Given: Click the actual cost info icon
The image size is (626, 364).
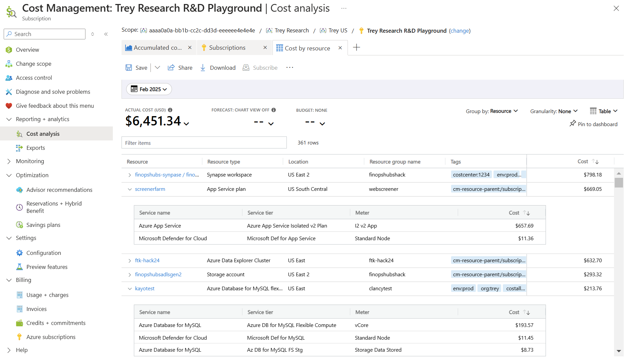Looking at the screenshot, I should tap(170, 110).
